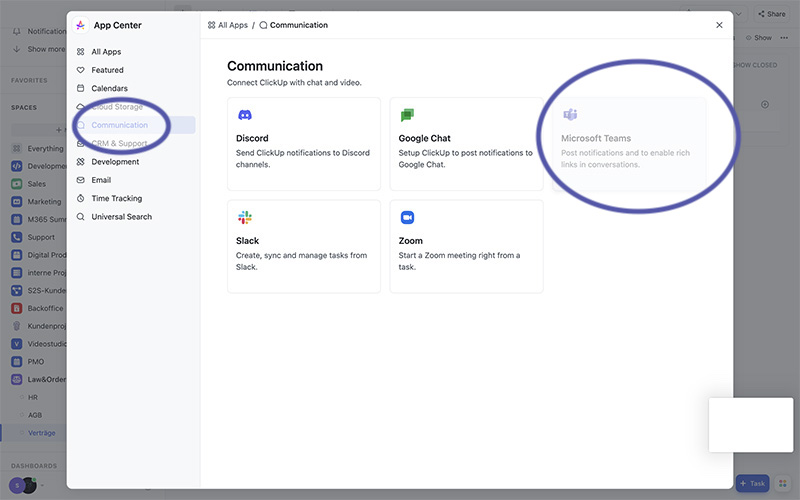
Task: Open the Microsoft Teams card title
Action: coord(596,138)
